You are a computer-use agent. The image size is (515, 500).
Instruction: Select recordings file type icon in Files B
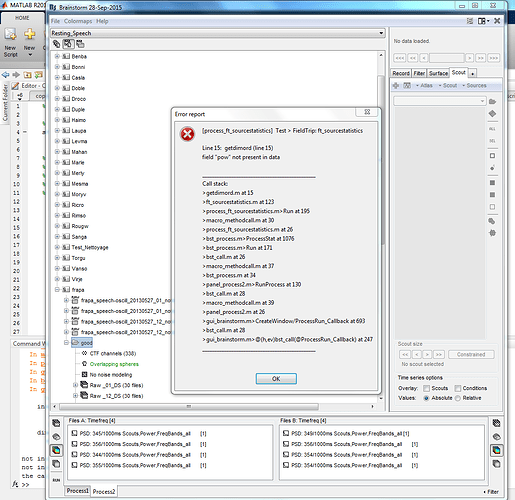pyautogui.click(x=496, y=423)
